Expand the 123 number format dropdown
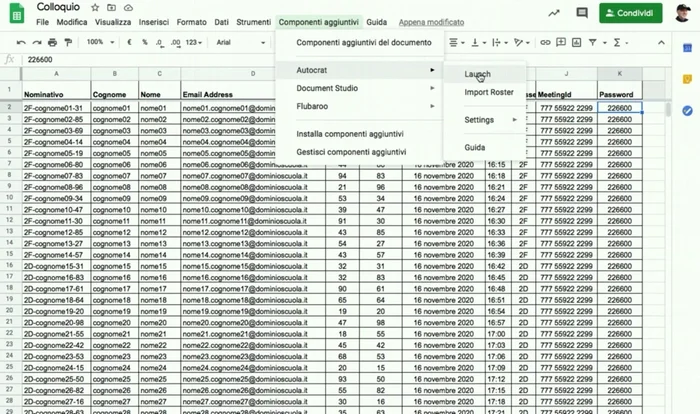Image resolution: width=700 pixels, height=414 pixels. point(195,43)
